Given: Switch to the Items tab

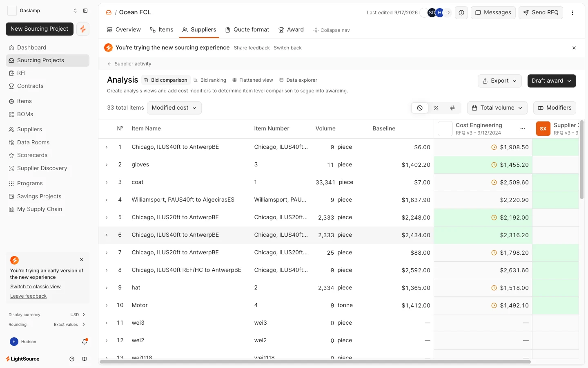Looking at the screenshot, I should pos(161,30).
